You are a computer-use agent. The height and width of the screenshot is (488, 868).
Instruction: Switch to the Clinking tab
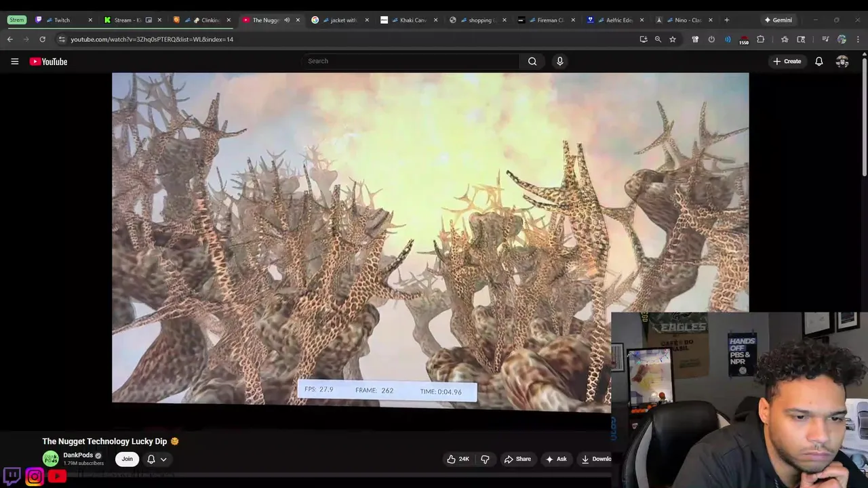(x=202, y=20)
